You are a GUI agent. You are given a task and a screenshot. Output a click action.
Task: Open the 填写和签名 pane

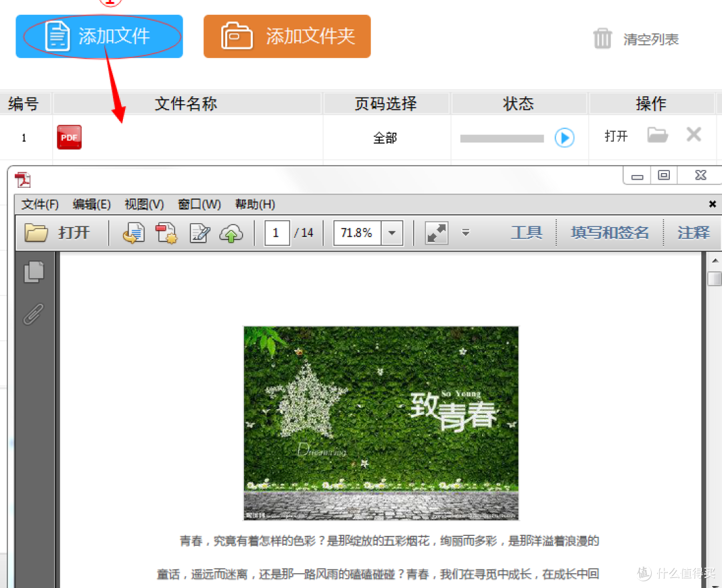pyautogui.click(x=610, y=233)
